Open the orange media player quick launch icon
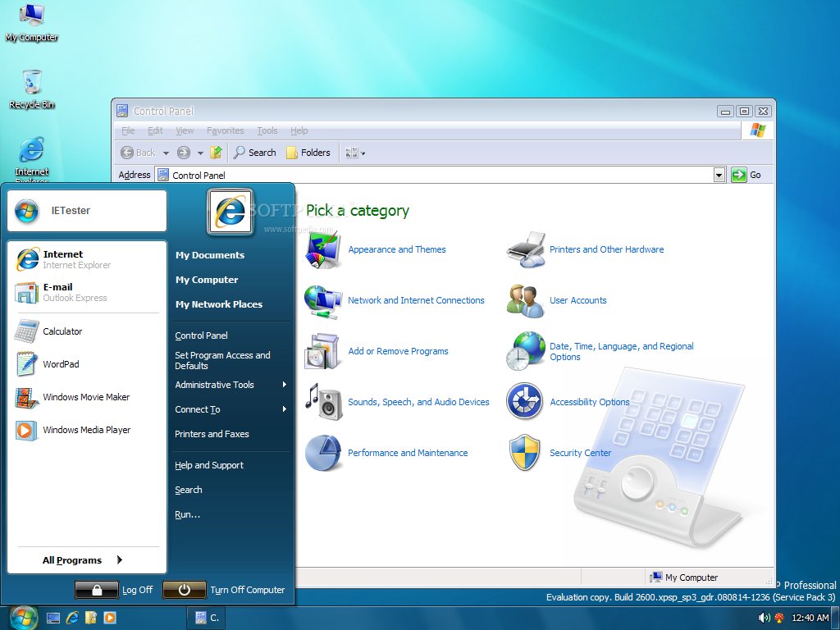Viewport: 840px width, 630px height. pyautogui.click(x=109, y=619)
